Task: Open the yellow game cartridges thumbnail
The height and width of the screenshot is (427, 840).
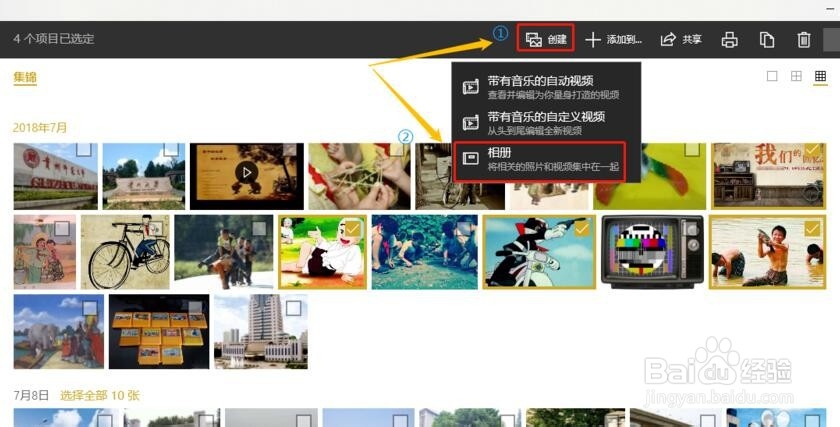Action: (x=159, y=332)
